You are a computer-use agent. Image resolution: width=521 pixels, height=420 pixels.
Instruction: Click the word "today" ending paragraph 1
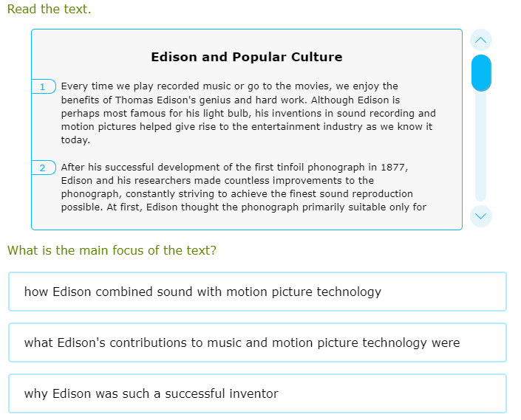coord(74,140)
